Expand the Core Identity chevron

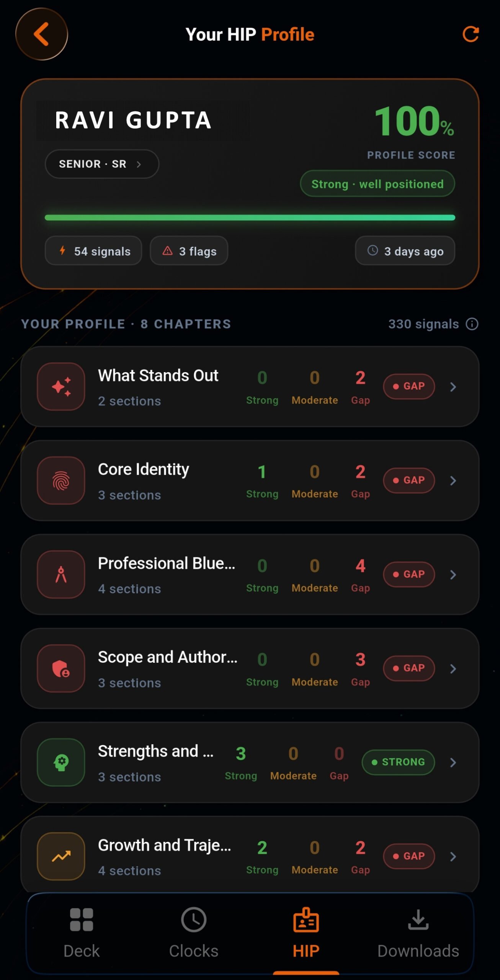(453, 480)
